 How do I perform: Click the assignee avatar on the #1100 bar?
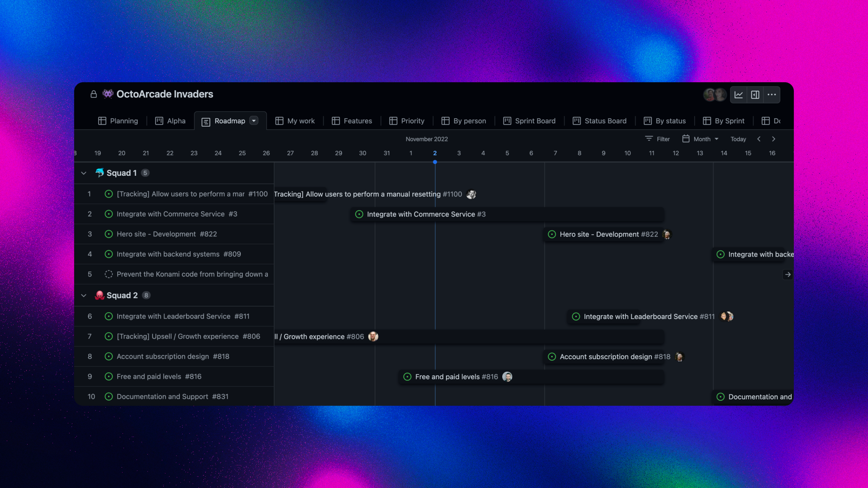point(471,194)
